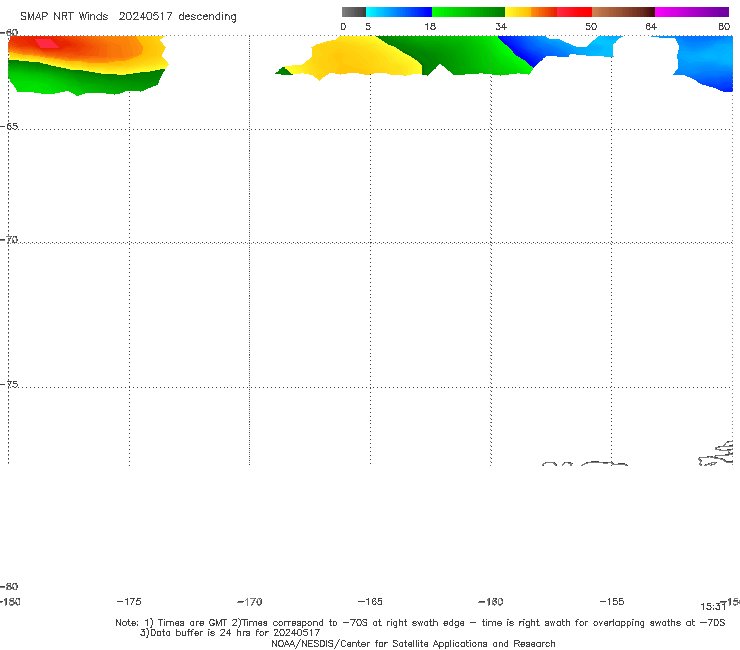Screen dimensions: 740x650
Task: Click the swath time stamp '15:31'
Action: [x=713, y=607]
